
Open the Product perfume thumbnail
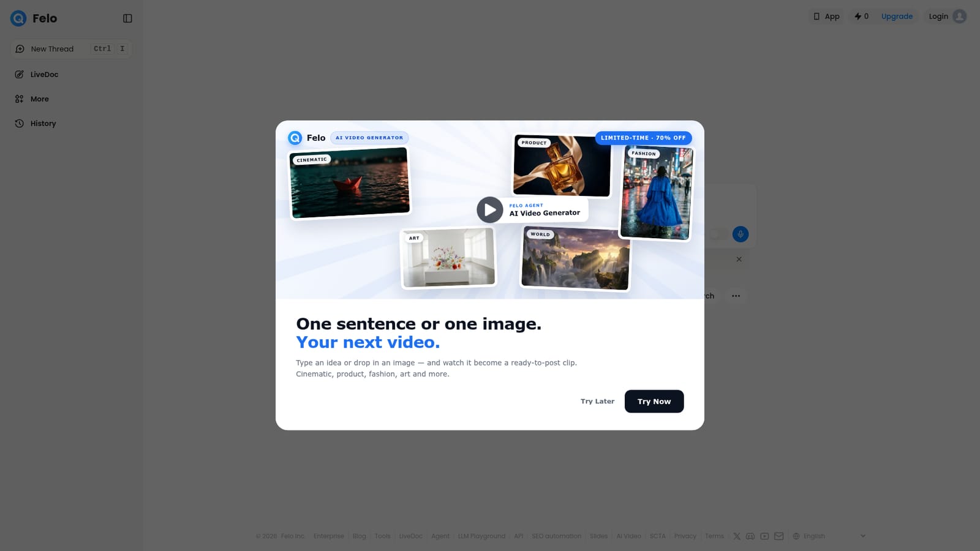(562, 165)
